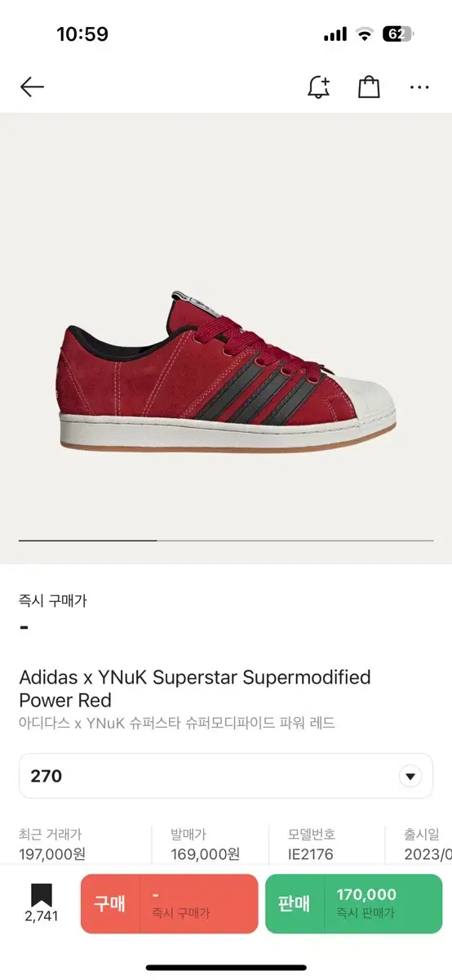Toggle the bookmark icon with 2,741 saves
This screenshot has width=452, height=980.
pyautogui.click(x=42, y=903)
